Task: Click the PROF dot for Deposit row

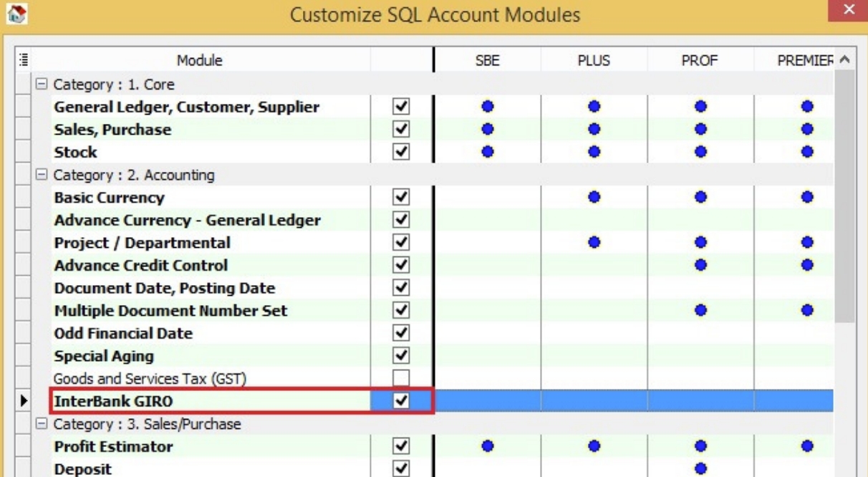Action: click(x=700, y=469)
